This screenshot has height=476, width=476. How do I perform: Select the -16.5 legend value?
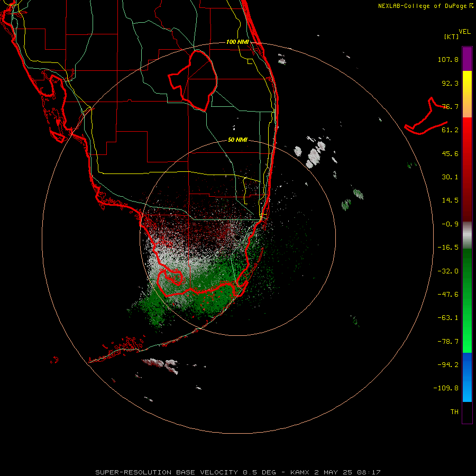(448, 248)
